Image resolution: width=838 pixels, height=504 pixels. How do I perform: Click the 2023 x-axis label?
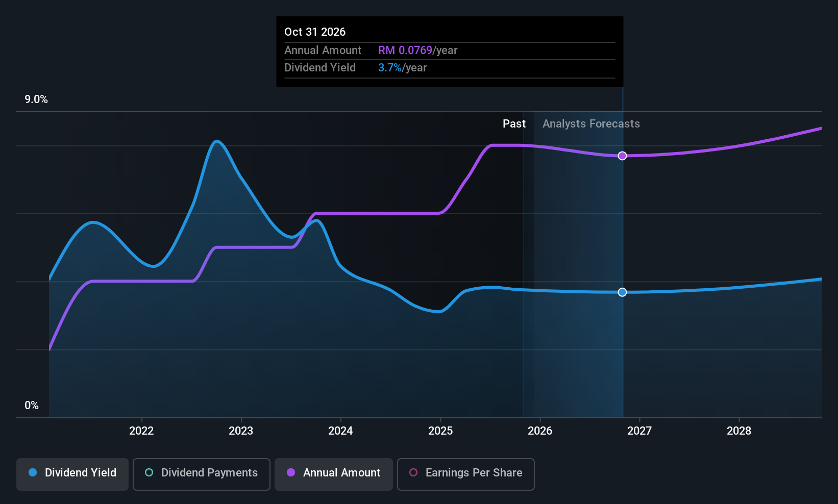click(241, 431)
